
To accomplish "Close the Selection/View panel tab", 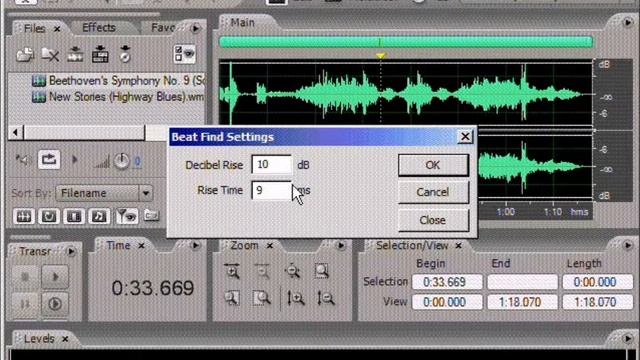I will pyautogui.click(x=458, y=246).
